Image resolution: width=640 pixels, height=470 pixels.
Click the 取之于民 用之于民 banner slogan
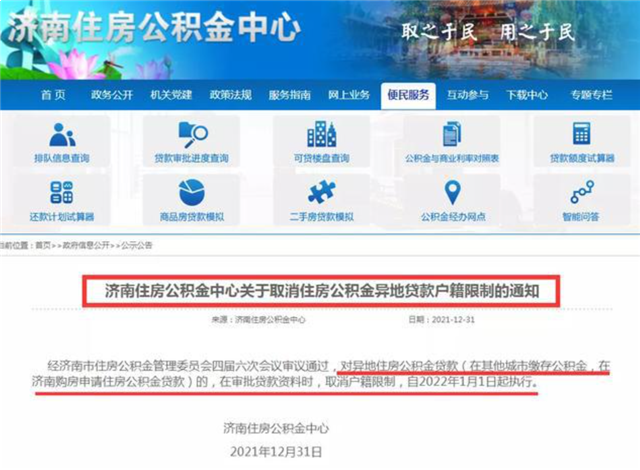[488, 32]
